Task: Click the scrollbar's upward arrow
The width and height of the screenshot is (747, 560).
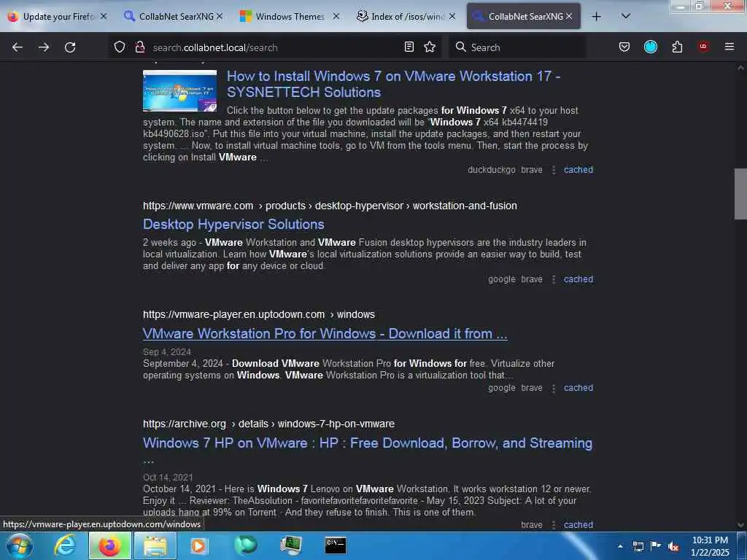Action: tap(740, 68)
